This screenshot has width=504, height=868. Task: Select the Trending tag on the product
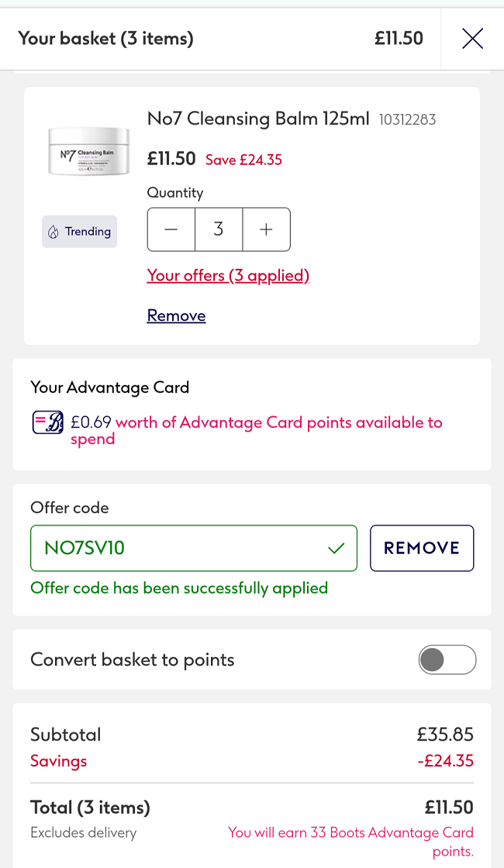tap(79, 231)
